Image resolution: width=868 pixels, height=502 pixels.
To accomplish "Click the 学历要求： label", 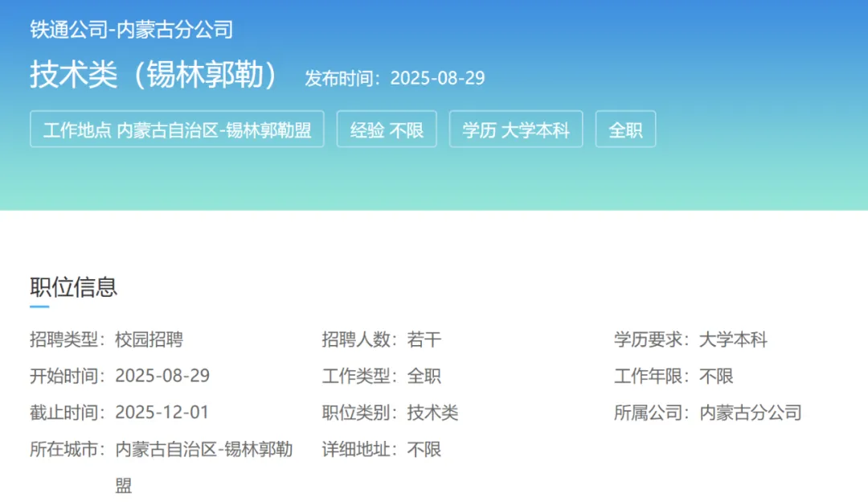I will (x=652, y=339).
